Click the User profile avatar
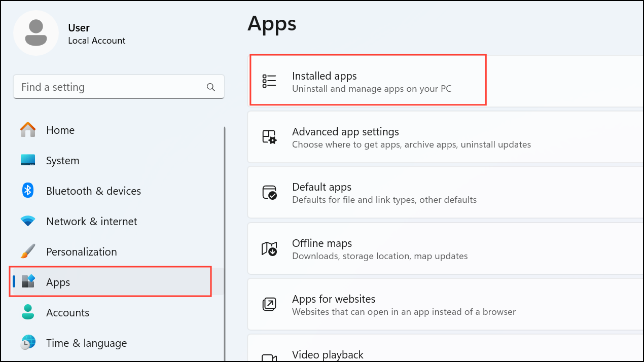Image resolution: width=644 pixels, height=362 pixels. pyautogui.click(x=36, y=33)
